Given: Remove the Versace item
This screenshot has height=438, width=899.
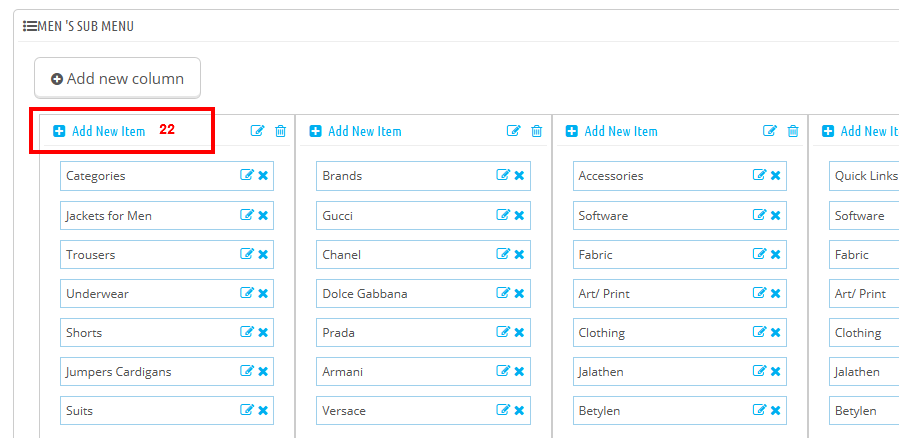Looking at the screenshot, I should (x=519, y=410).
